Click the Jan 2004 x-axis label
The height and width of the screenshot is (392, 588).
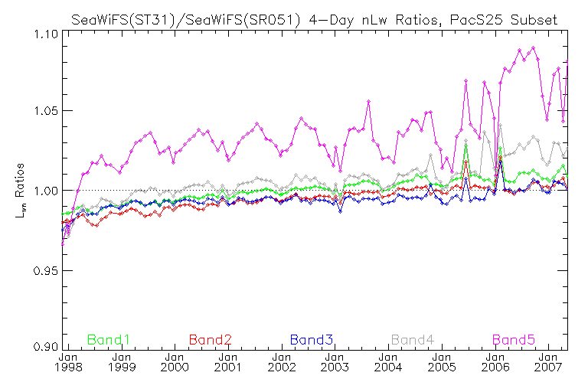coord(388,362)
